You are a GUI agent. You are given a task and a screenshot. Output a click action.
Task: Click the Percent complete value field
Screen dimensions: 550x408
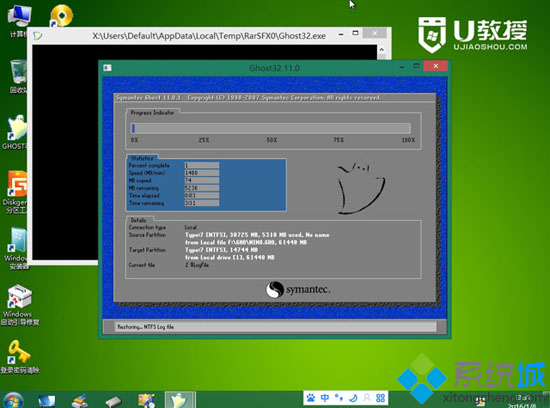202,165
